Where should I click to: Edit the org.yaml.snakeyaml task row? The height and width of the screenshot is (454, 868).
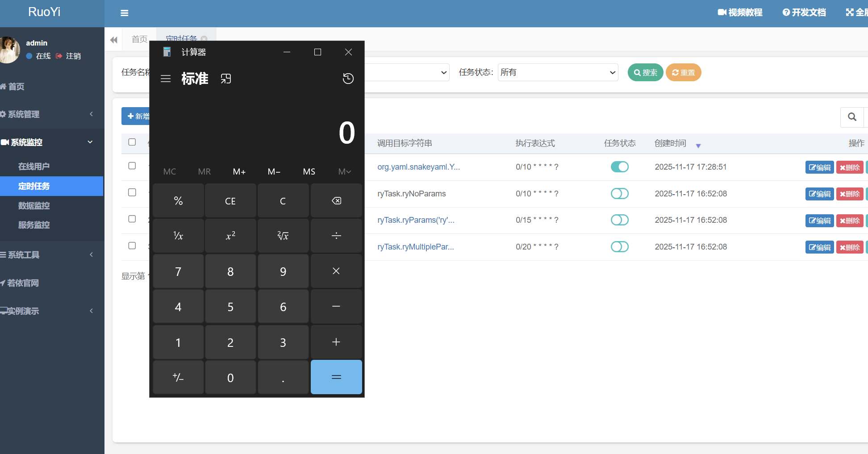pyautogui.click(x=819, y=167)
